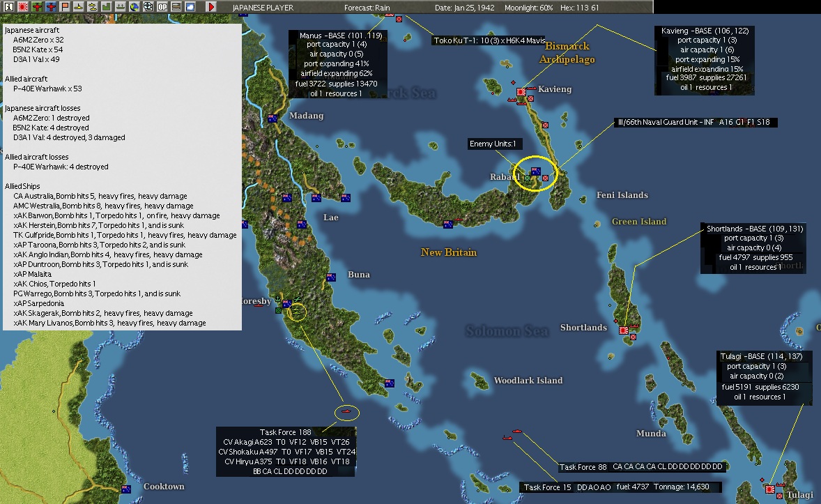Click the Kavieng BASE info box
The width and height of the screenshot is (821, 504).
[x=705, y=60]
